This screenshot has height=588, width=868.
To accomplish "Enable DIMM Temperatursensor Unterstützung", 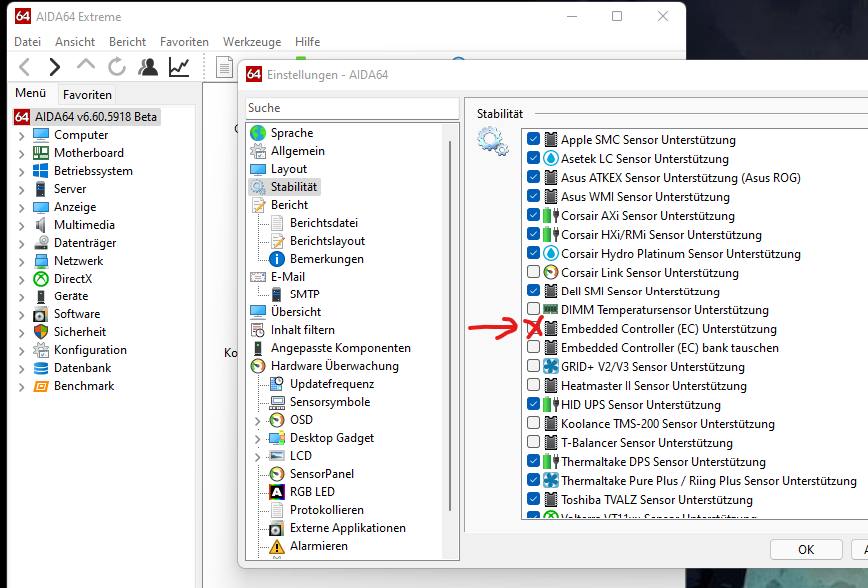I will [x=533, y=309].
